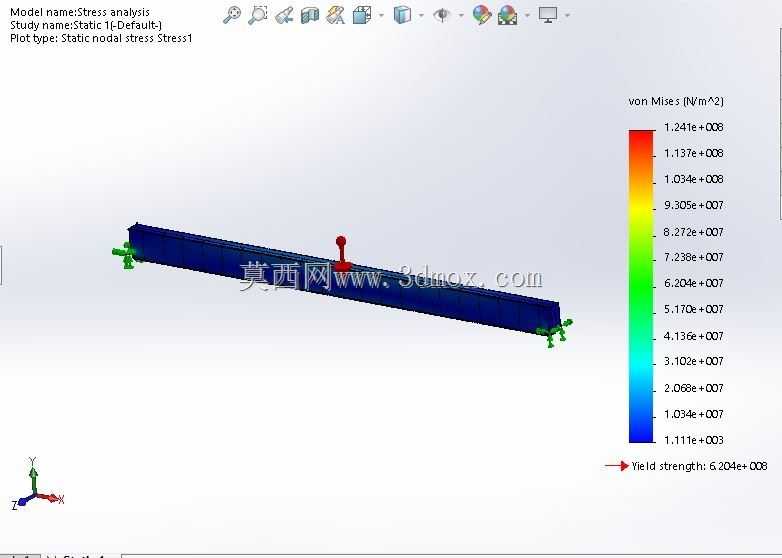The width and height of the screenshot is (782, 558).
Task: Click the maximum legend value 1.241e+008
Action: 693,127
